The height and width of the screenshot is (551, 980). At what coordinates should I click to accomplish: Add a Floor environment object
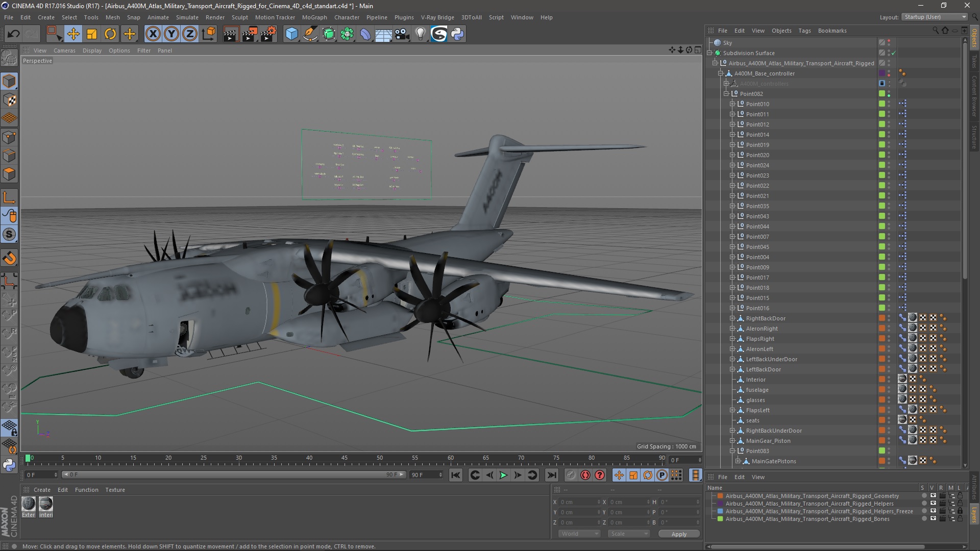pyautogui.click(x=384, y=34)
